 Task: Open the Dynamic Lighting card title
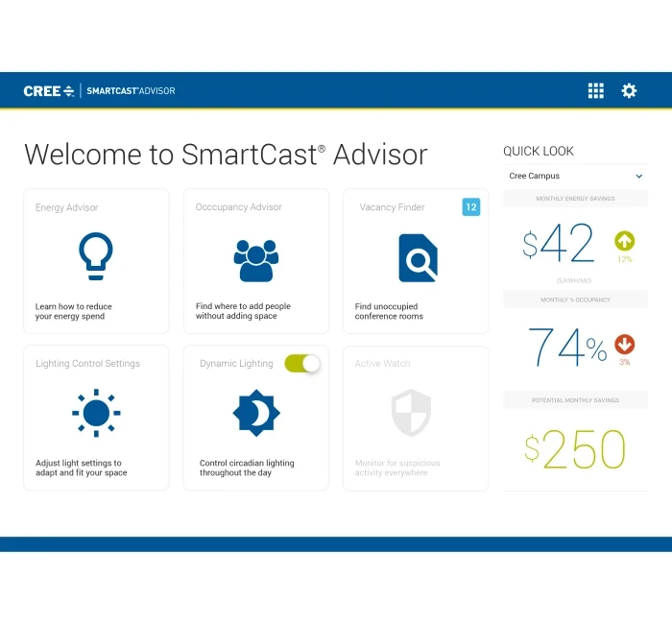(236, 364)
